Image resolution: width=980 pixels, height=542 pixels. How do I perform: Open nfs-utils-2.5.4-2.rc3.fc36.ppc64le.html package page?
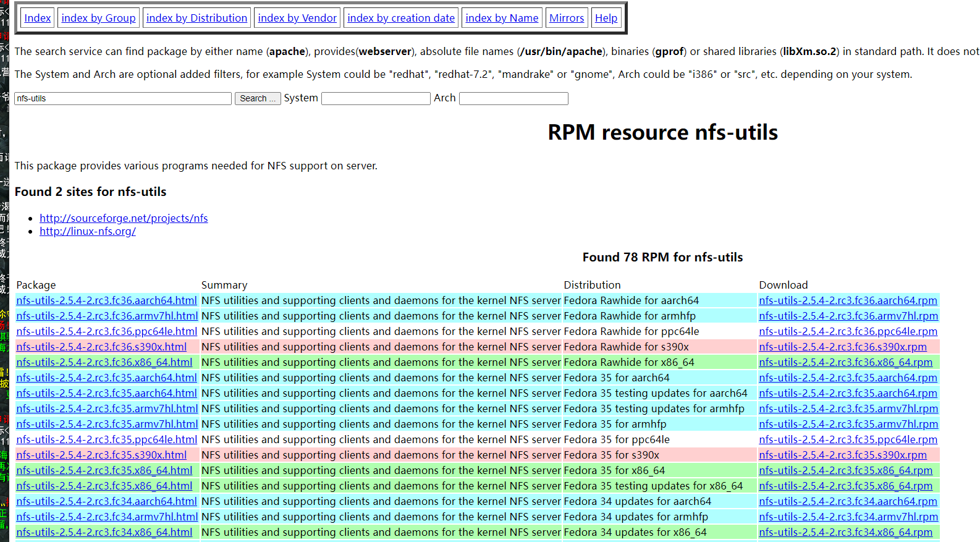pyautogui.click(x=107, y=331)
